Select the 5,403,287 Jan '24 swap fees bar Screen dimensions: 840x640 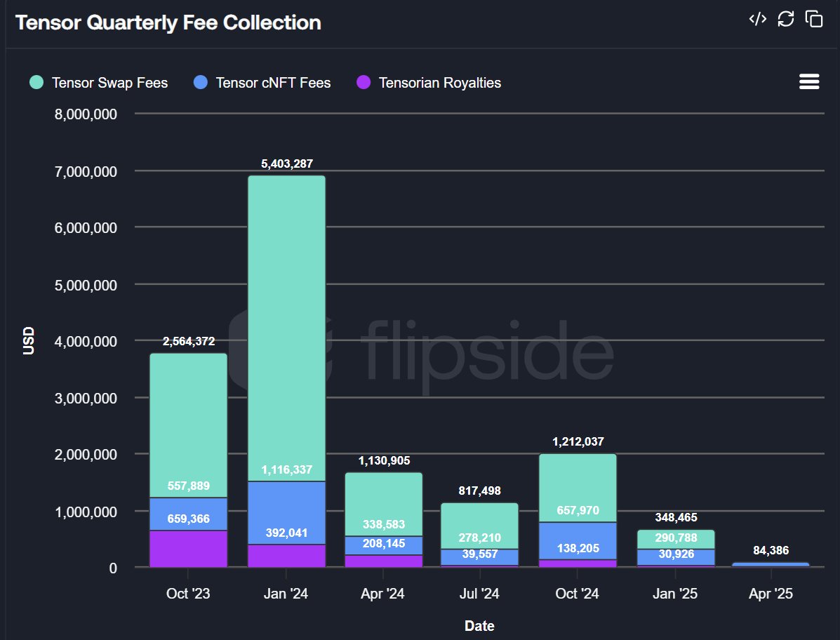[286, 328]
